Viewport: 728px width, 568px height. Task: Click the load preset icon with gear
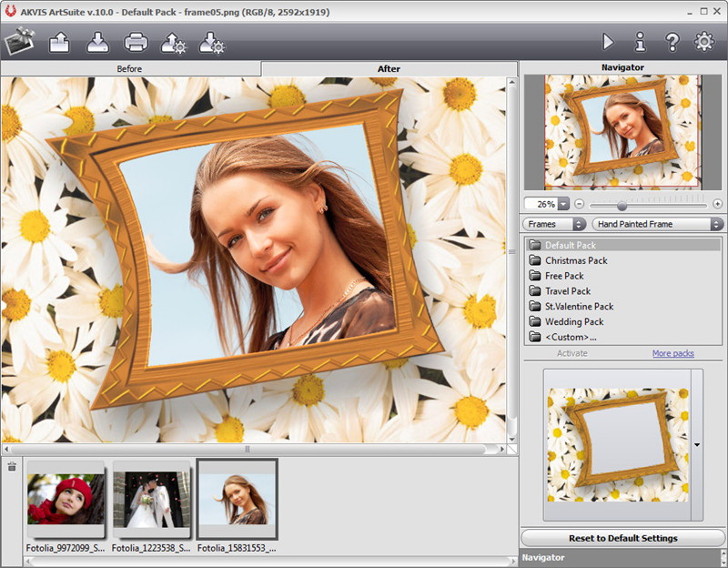[x=173, y=42]
